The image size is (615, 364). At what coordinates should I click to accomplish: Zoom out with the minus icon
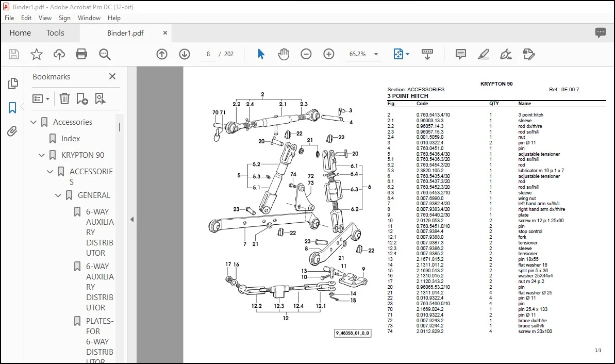[306, 54]
